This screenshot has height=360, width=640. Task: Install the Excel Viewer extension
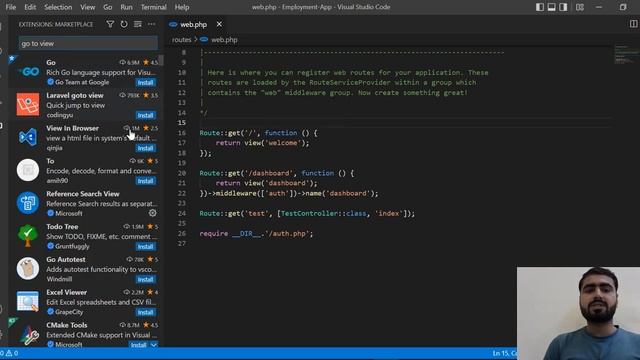(x=145, y=312)
